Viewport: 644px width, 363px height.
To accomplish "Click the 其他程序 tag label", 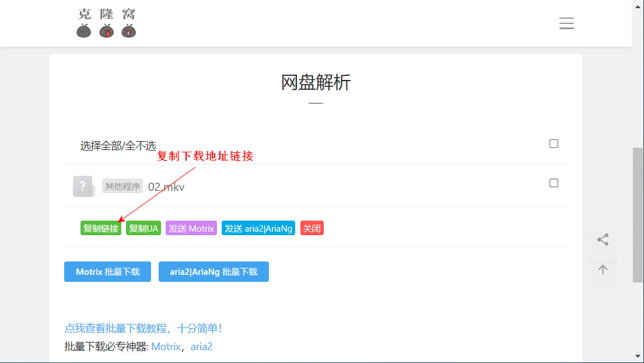I will [x=123, y=186].
